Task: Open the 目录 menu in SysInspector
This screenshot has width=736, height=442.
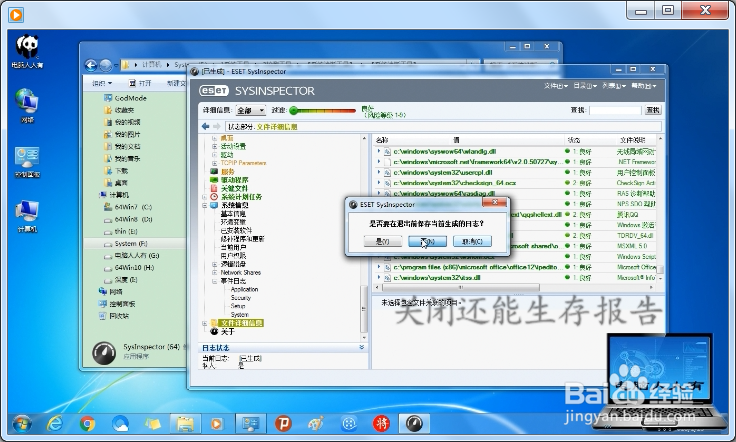Action: point(585,86)
